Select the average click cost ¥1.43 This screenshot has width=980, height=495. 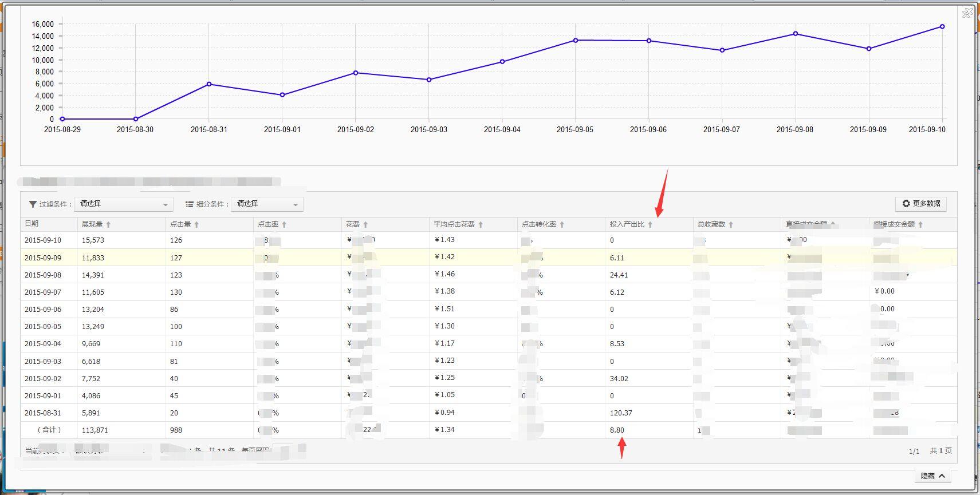click(444, 240)
